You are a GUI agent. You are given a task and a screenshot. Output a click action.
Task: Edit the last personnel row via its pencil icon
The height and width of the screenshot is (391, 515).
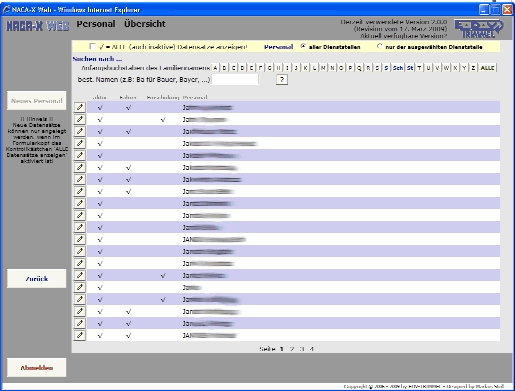[x=80, y=335]
